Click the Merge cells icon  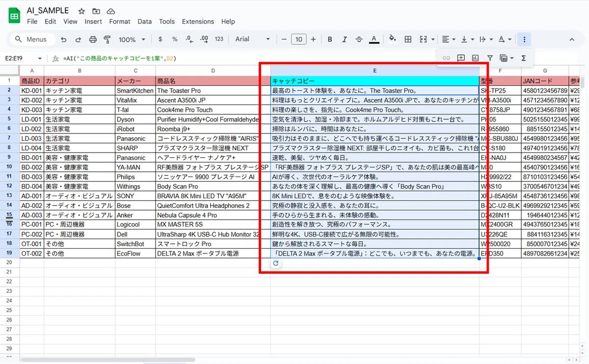(x=424, y=39)
